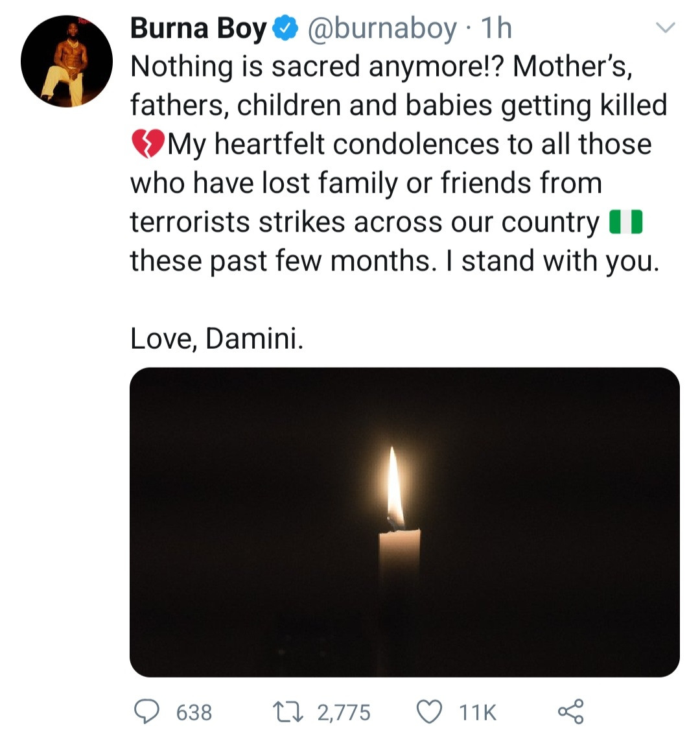Click the broken heart emoji
The image size is (700, 732).
tap(148, 144)
